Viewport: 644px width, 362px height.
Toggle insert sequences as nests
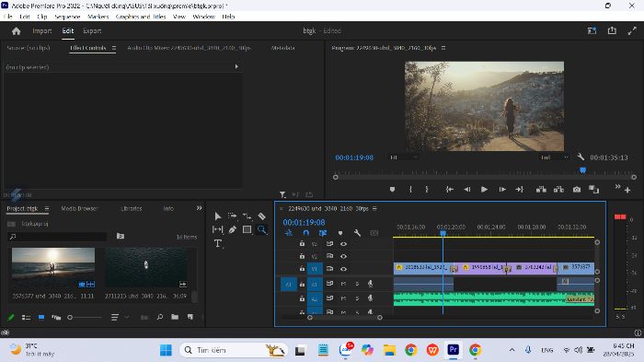click(288, 233)
